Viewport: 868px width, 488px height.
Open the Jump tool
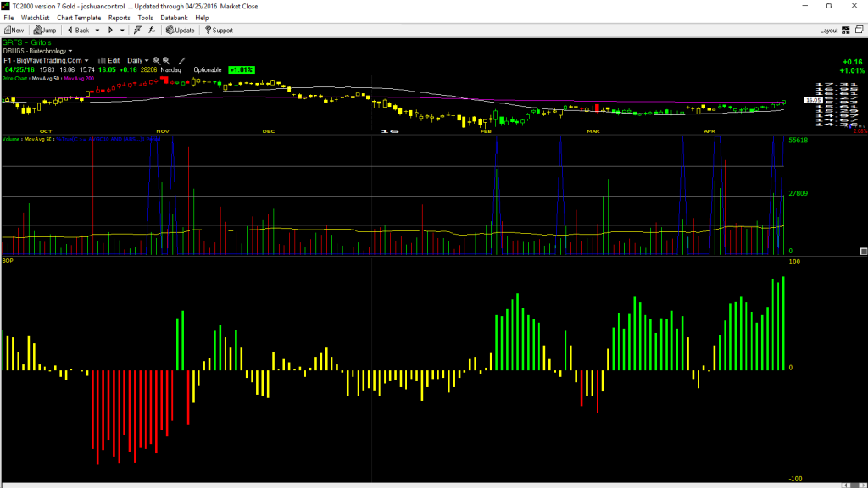(x=45, y=30)
